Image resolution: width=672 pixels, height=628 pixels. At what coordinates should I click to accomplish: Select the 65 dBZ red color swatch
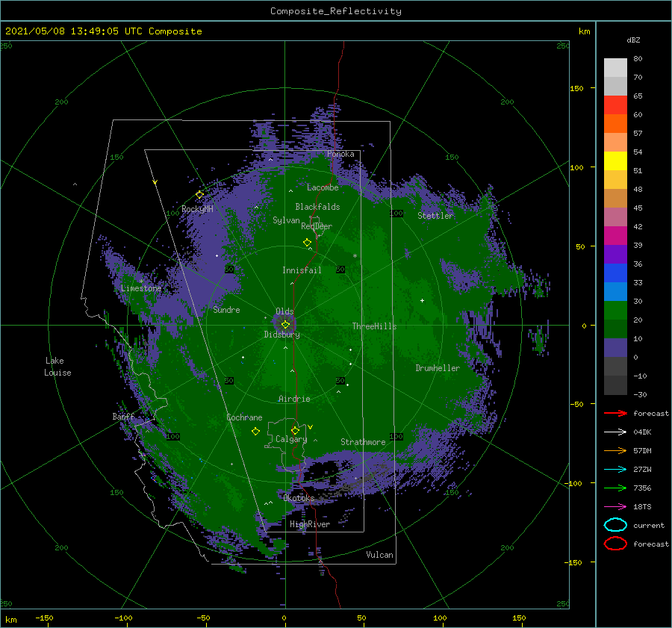(x=615, y=105)
